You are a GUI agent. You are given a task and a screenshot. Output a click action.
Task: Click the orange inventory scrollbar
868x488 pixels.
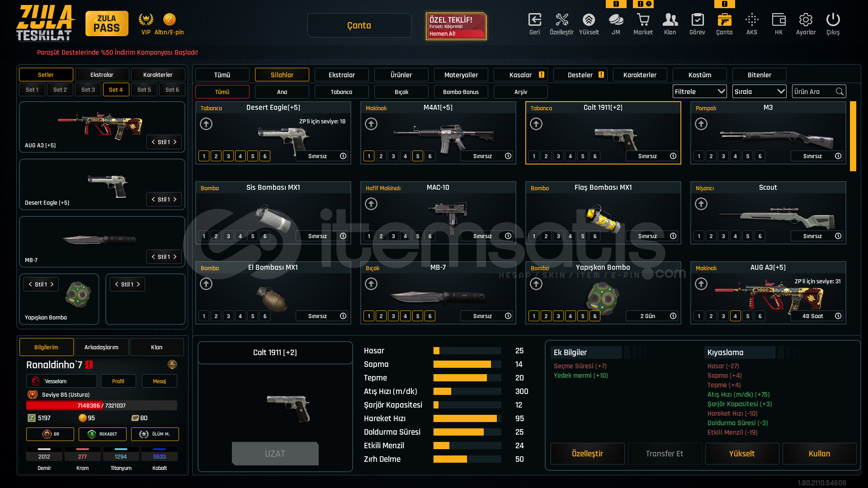click(x=853, y=136)
